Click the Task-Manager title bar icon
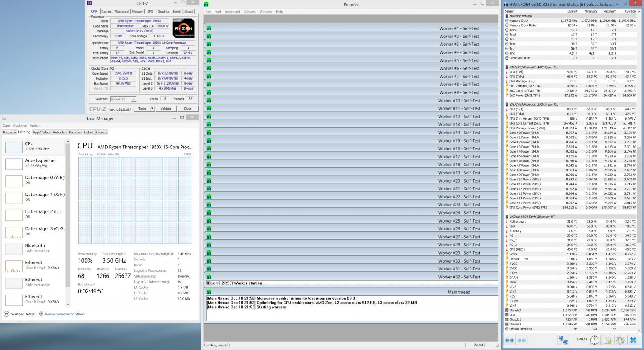The height and width of the screenshot is (350, 644). coord(4,118)
